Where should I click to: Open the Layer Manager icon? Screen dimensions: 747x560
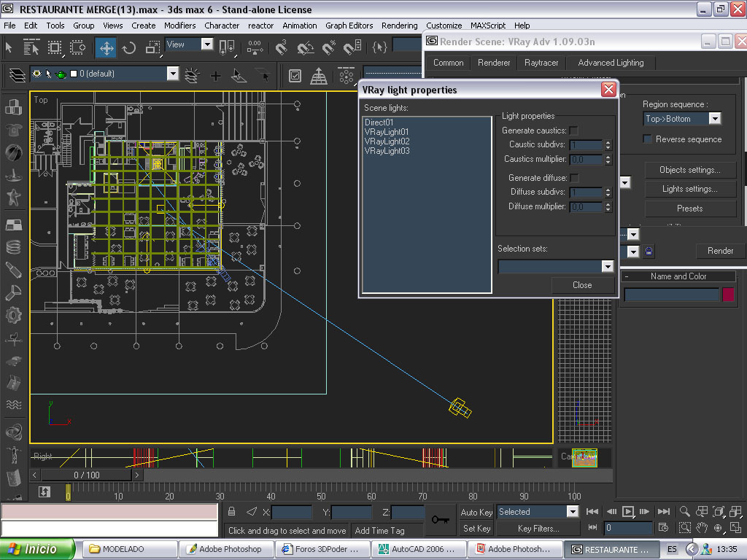click(x=18, y=75)
